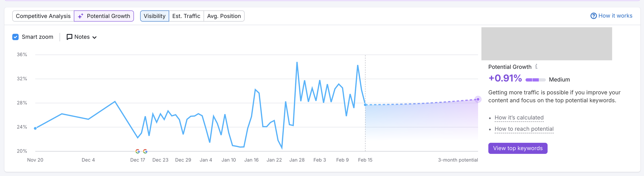Select the Visibility metric tab
The height and width of the screenshot is (176, 644).
(x=155, y=16)
